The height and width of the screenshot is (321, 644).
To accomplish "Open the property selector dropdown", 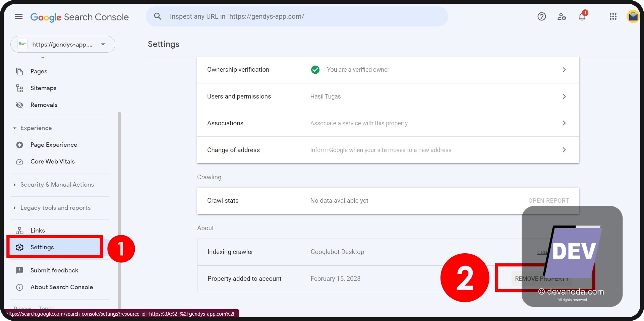I will point(63,44).
